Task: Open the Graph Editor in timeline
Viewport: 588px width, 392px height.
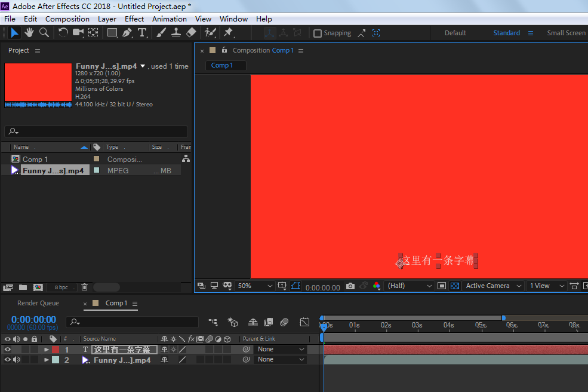Action: click(304, 321)
